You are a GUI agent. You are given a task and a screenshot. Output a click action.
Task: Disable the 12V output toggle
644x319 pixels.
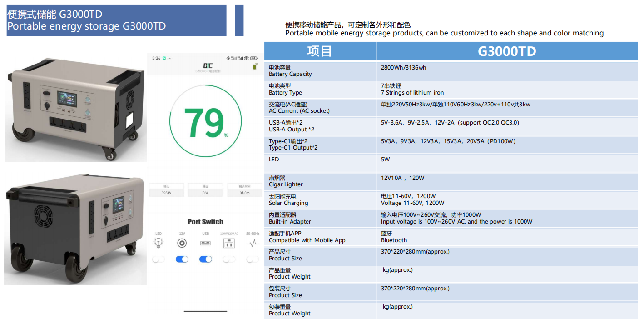[182, 259]
